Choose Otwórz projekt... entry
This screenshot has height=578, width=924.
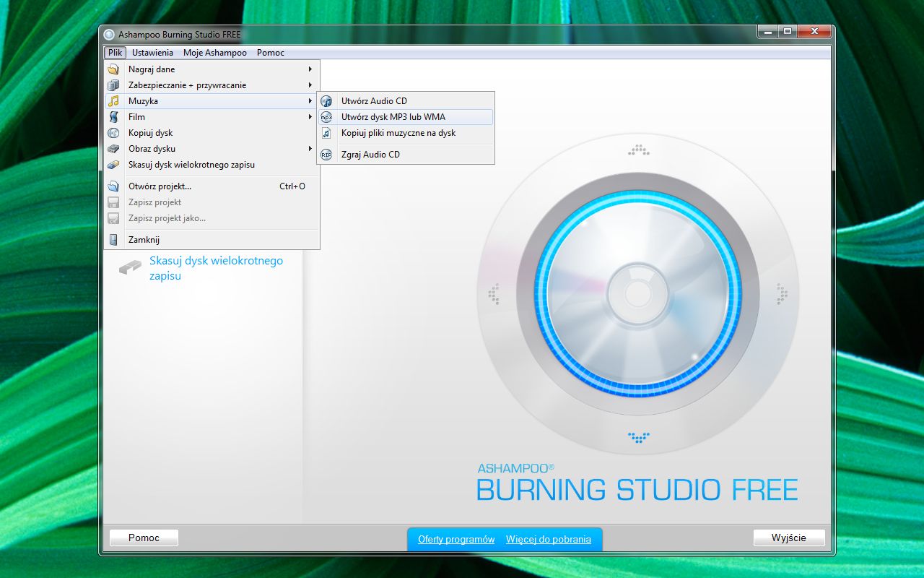(x=212, y=186)
